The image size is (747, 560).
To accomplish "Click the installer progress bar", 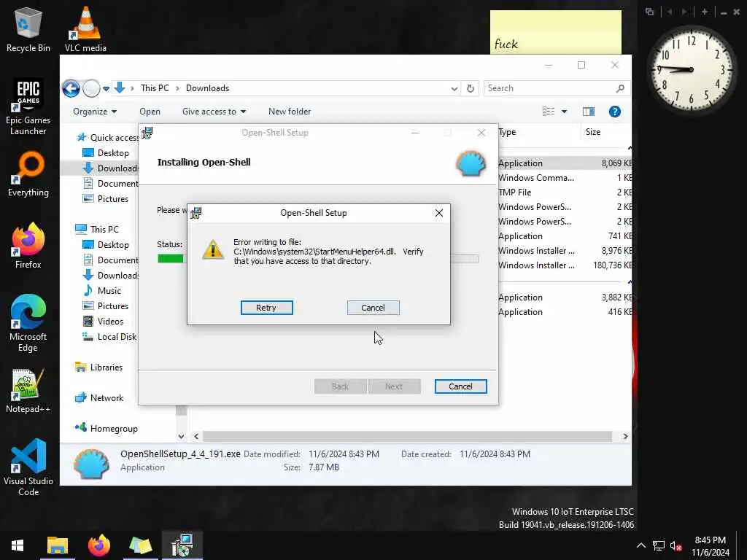I will (318, 259).
